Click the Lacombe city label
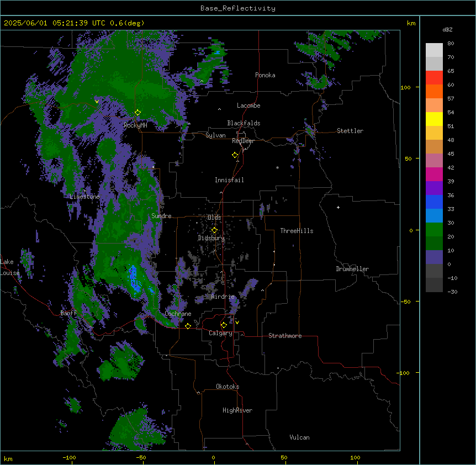476x465 pixels. click(248, 105)
